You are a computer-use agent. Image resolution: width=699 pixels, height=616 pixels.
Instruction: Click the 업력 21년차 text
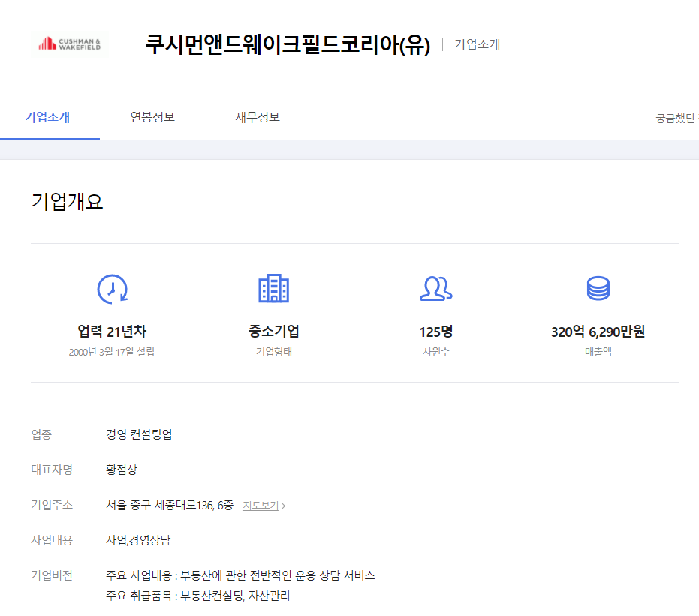tap(112, 332)
